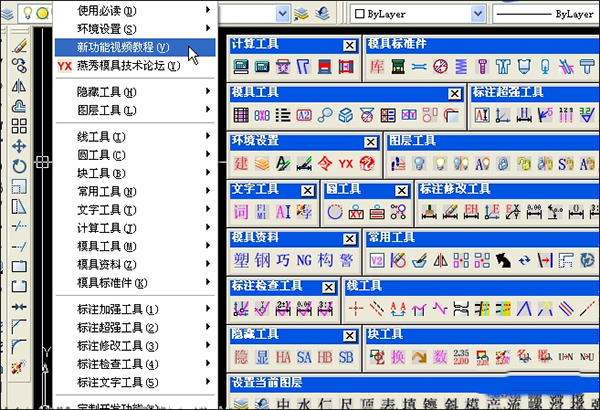Close the 环境设置 toolbar

point(370,142)
